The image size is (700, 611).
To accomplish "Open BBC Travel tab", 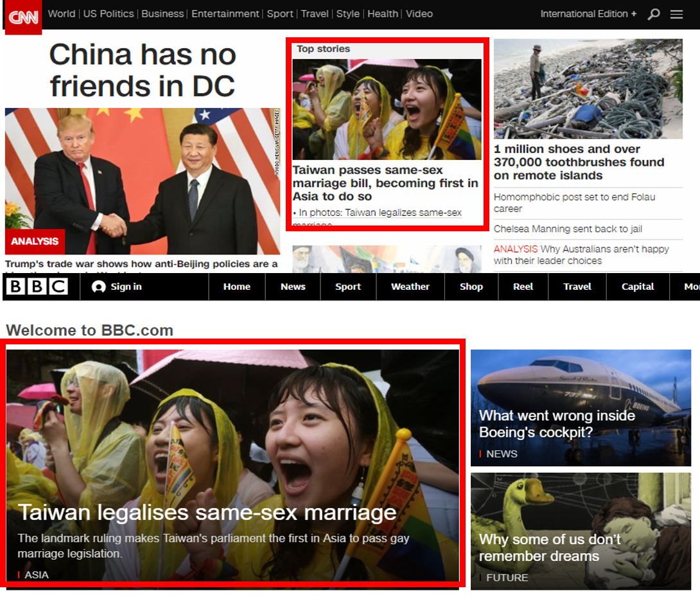I will (x=577, y=287).
